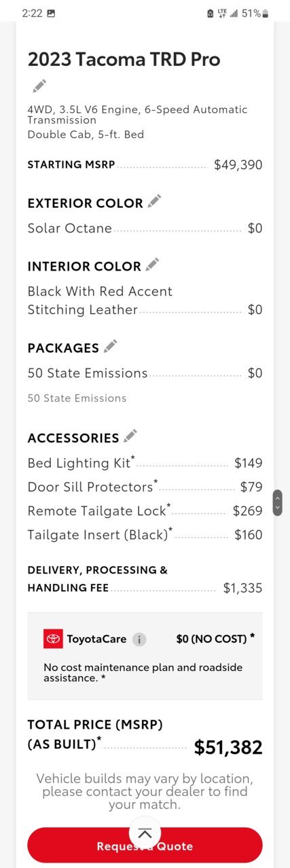Edit the 2023 Tacoma TRD Pro model
Viewport: 290px width, 868px height.
[40, 86]
